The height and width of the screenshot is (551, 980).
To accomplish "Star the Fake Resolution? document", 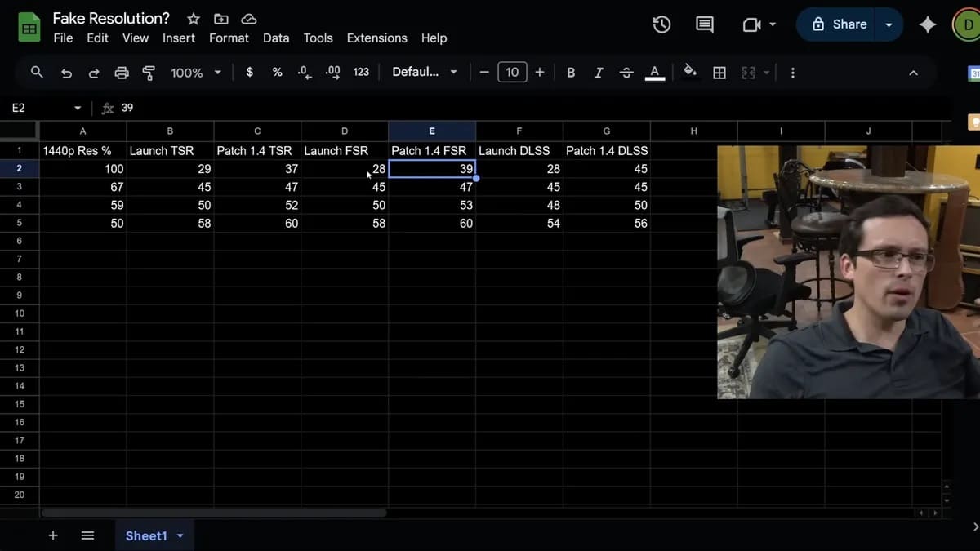I will coord(194,18).
